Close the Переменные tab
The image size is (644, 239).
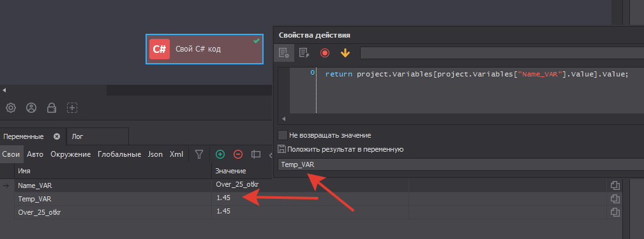click(57, 136)
